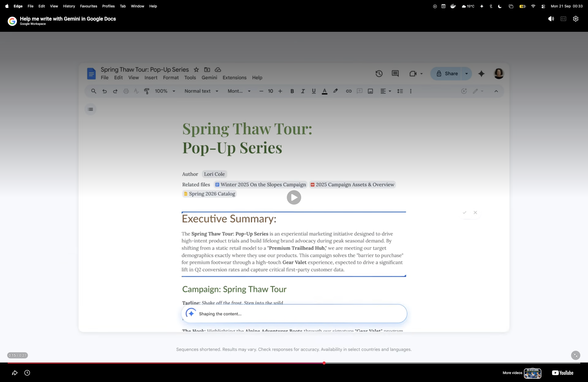The height and width of the screenshot is (382, 588).
Task: Toggle underline formatting
Action: click(x=313, y=91)
